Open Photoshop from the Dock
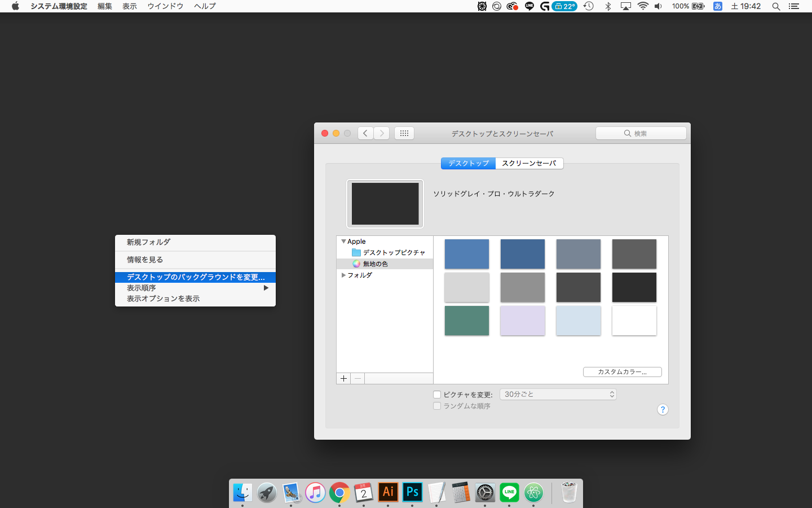The width and height of the screenshot is (812, 508). pos(412,492)
